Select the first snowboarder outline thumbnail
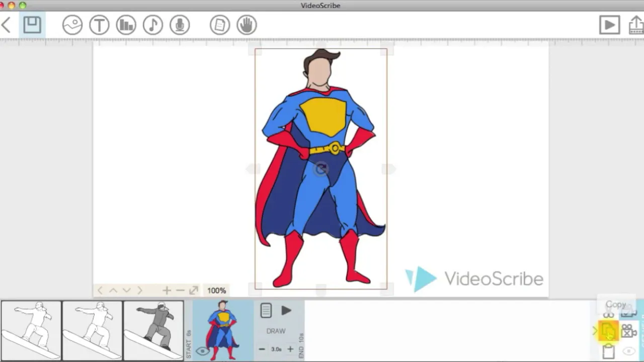644x362 pixels. click(31, 330)
